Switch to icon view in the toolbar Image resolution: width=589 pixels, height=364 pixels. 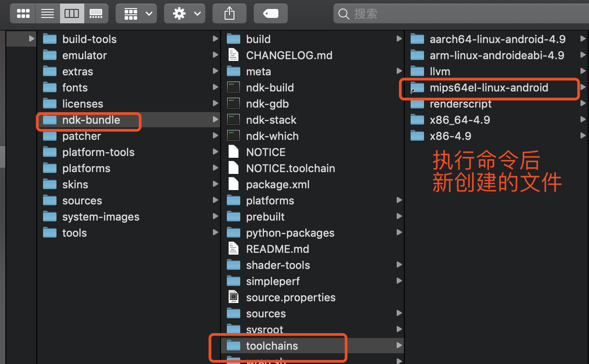[x=23, y=13]
